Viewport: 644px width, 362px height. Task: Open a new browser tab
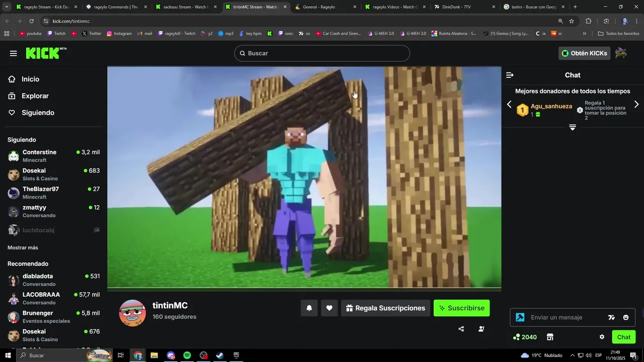(575, 7)
